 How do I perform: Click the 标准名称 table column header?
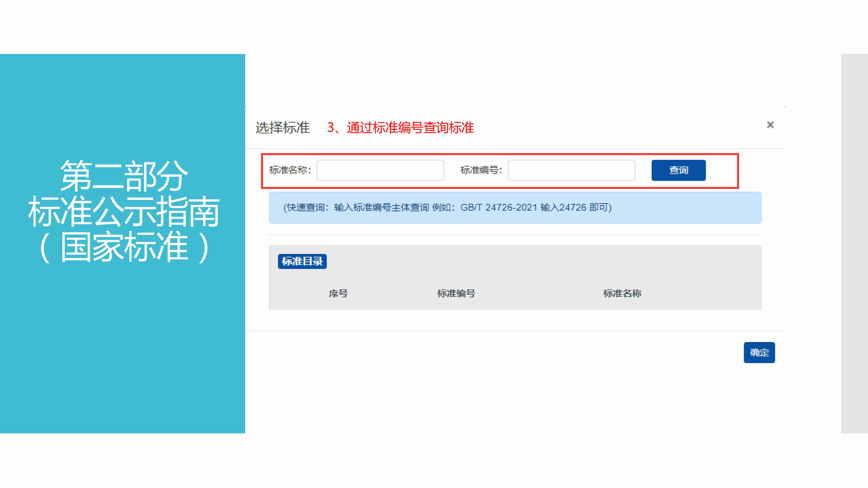(678, 294)
